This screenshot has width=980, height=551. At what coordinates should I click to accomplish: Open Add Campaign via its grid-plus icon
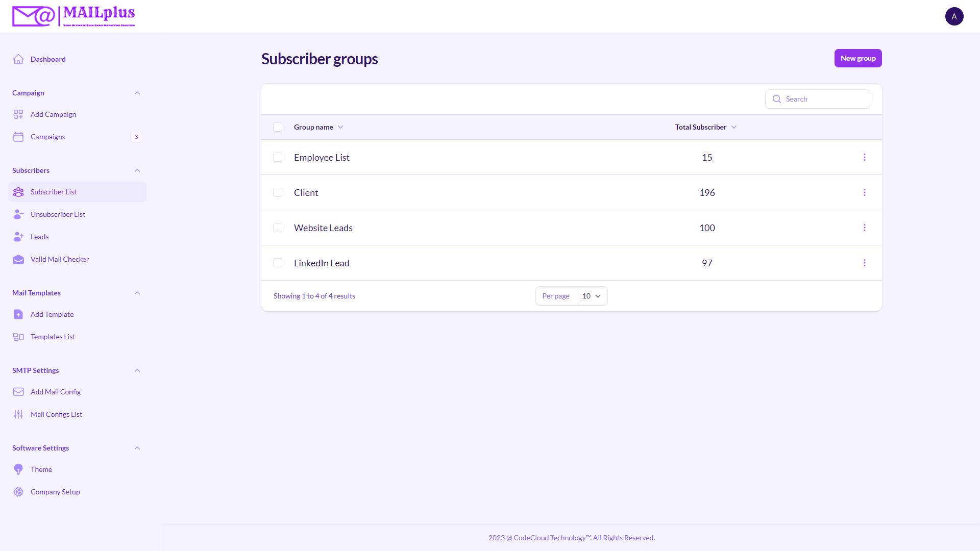(x=18, y=114)
